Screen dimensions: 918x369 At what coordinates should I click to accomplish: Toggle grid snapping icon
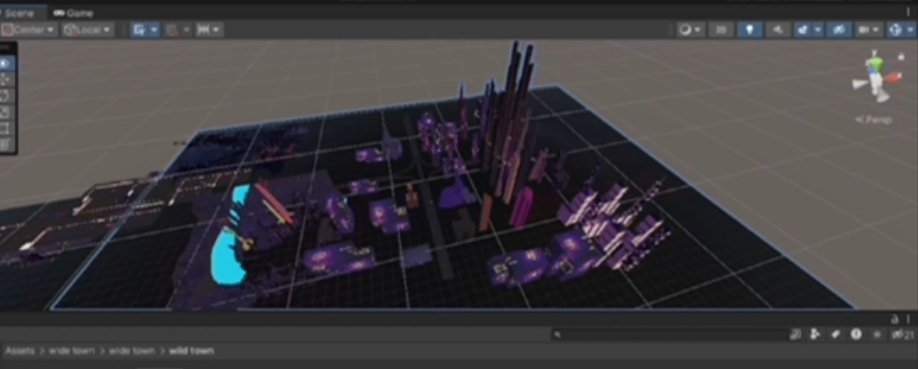pyautogui.click(x=173, y=30)
